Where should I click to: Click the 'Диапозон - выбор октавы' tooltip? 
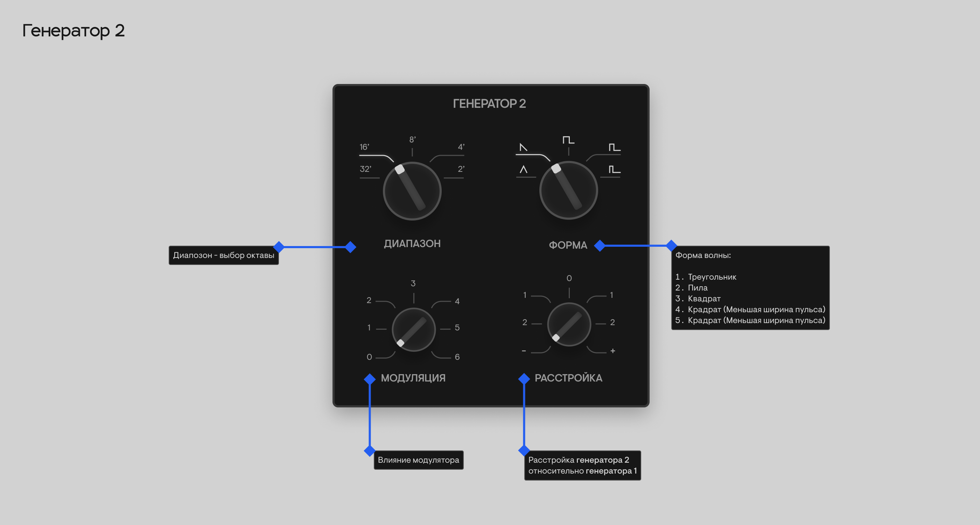(224, 255)
